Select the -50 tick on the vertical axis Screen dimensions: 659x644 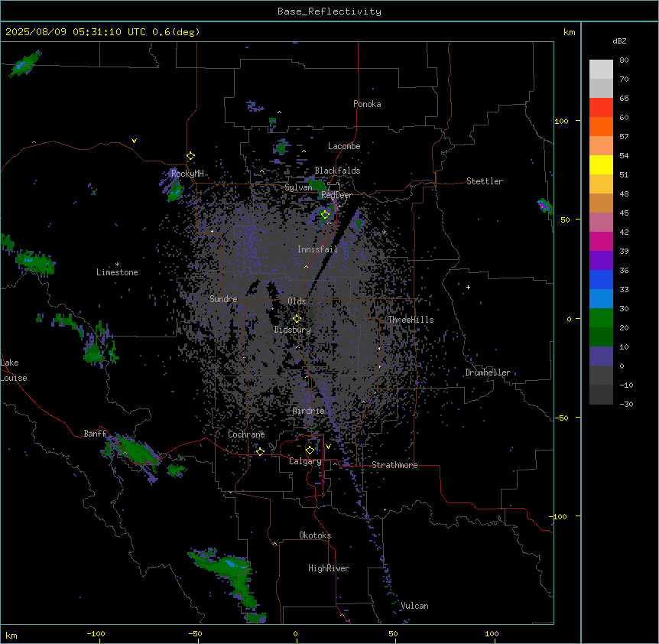coord(561,418)
